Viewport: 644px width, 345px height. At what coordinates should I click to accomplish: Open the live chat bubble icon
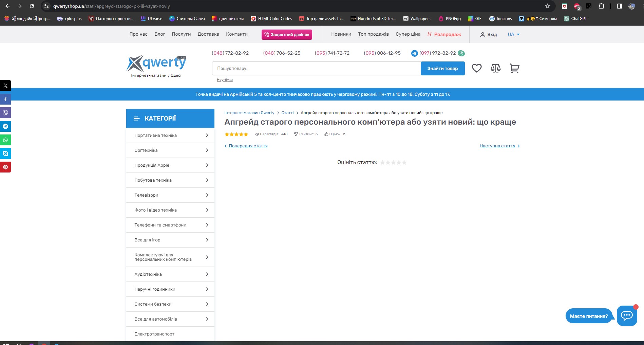click(x=626, y=316)
